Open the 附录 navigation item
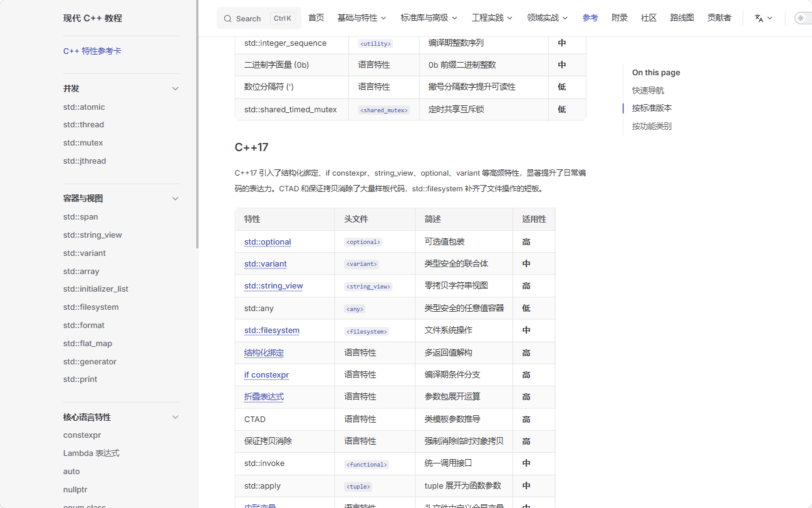Viewport: 812px width, 508px height. coord(620,18)
